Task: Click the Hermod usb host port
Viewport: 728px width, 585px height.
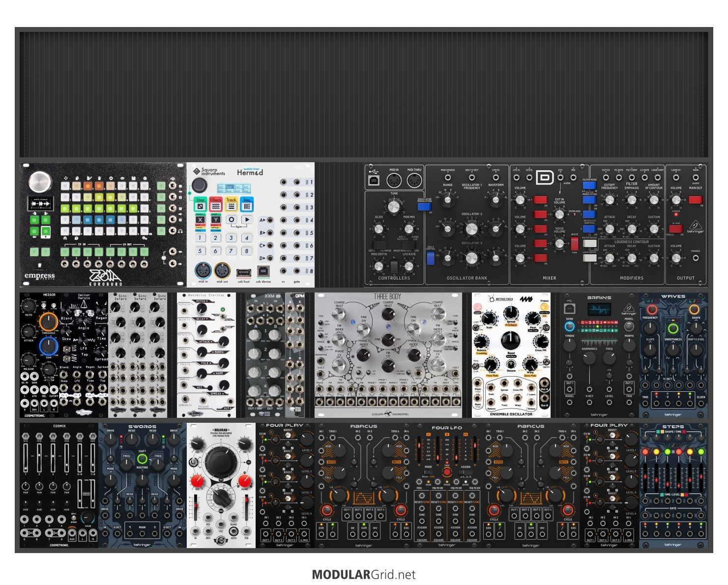Action: coord(244,273)
